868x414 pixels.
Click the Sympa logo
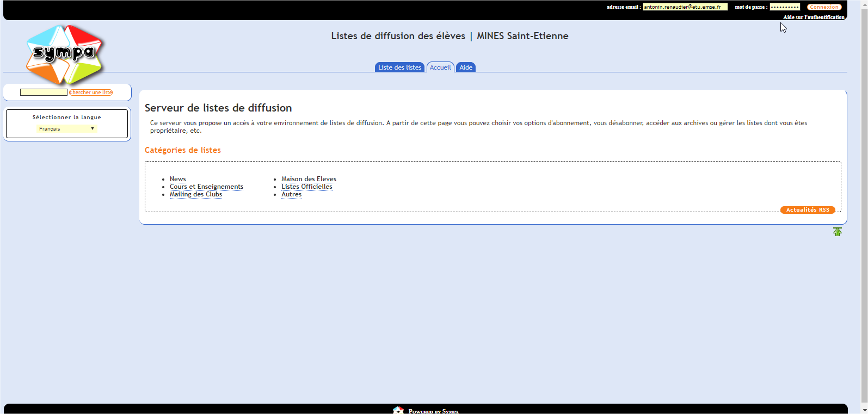(64, 53)
